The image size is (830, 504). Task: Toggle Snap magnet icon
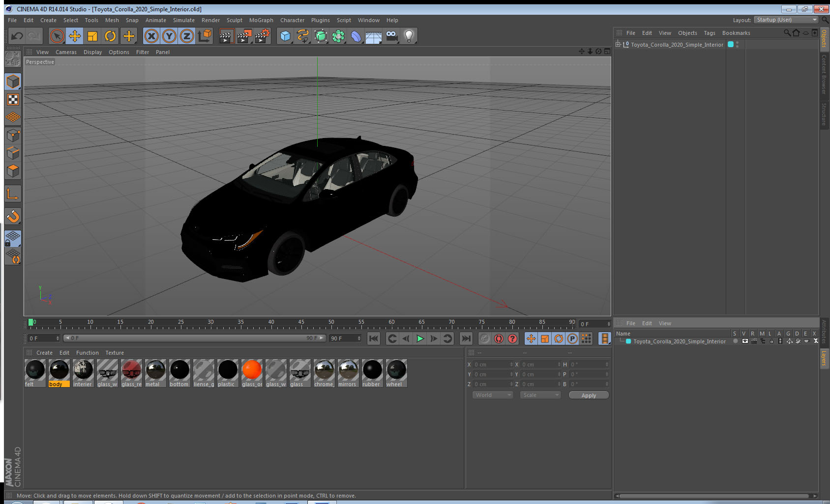point(13,216)
